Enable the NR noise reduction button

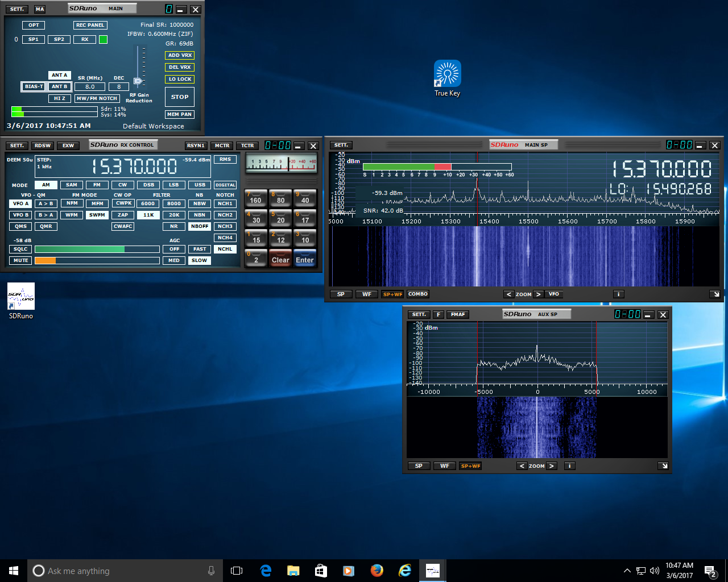(174, 226)
